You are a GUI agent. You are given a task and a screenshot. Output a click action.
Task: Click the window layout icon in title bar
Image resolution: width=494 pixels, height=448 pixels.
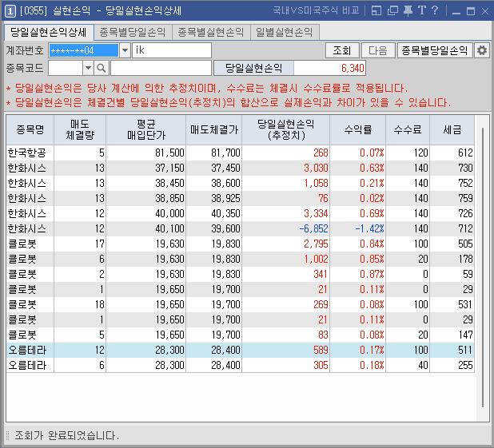tap(376, 10)
